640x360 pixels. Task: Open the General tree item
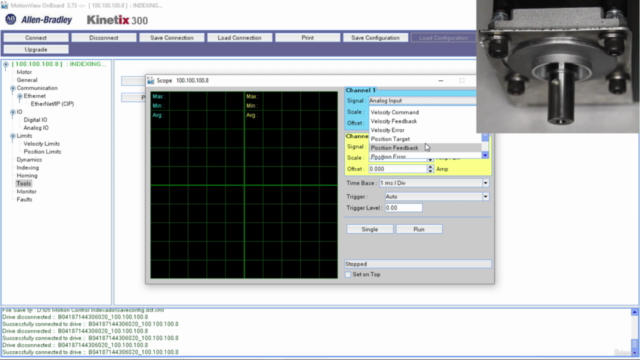[x=27, y=80]
